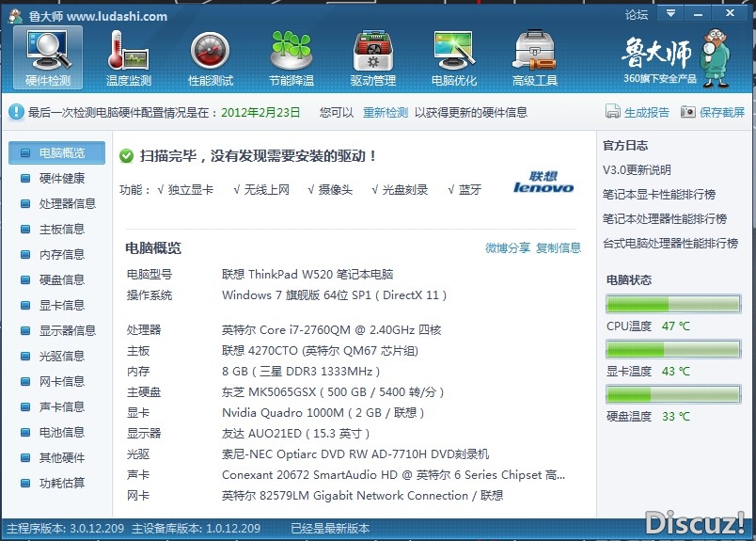Open the 硬件检测 hardware detection tool
The height and width of the screenshot is (541, 756).
[48, 57]
